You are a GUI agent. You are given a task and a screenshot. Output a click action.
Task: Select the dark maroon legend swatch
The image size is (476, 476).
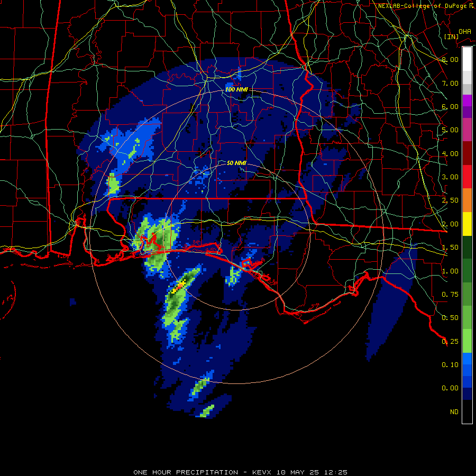point(467,153)
